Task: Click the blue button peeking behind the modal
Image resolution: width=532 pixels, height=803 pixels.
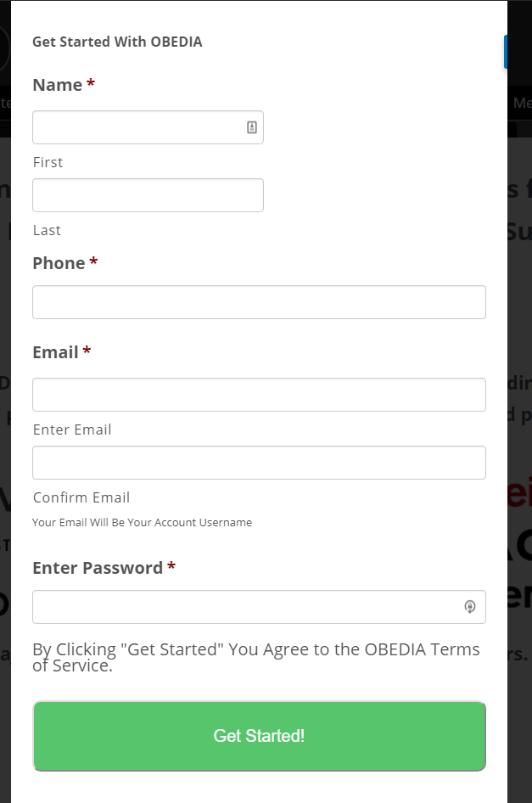Action: 506,52
